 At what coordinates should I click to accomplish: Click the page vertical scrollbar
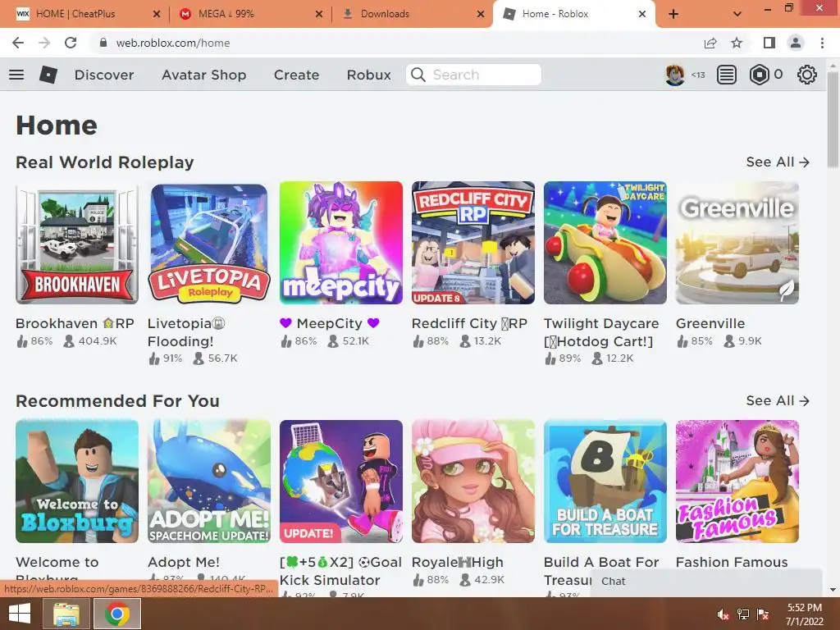click(x=833, y=121)
